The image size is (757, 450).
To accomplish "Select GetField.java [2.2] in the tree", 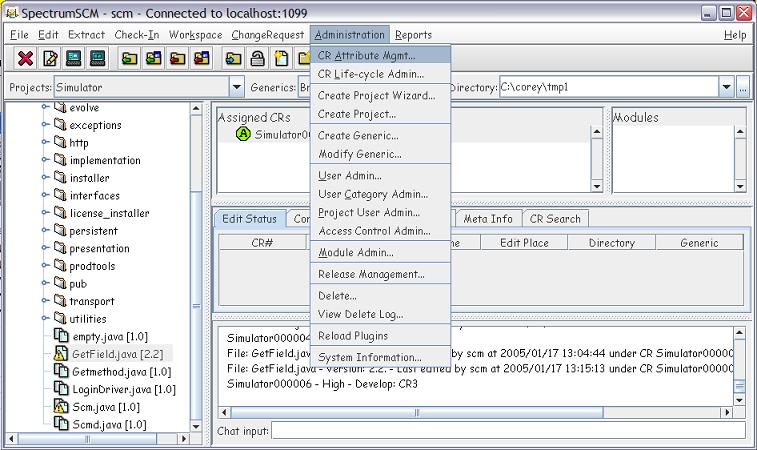I will pyautogui.click(x=117, y=354).
